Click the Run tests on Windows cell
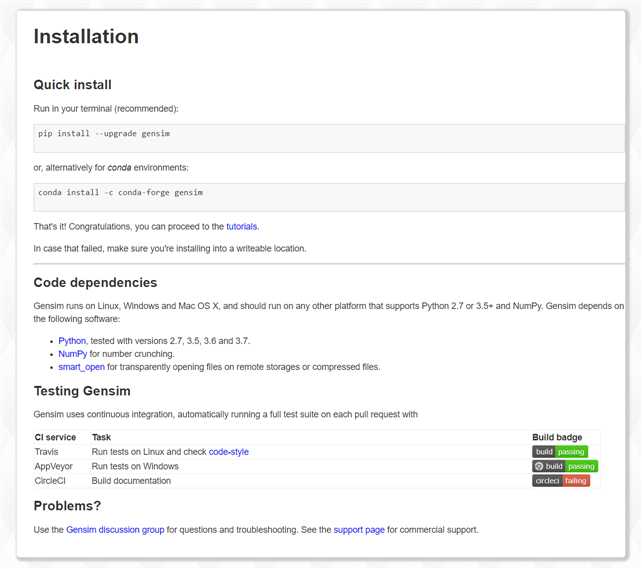The width and height of the screenshot is (642, 569). coord(135,466)
